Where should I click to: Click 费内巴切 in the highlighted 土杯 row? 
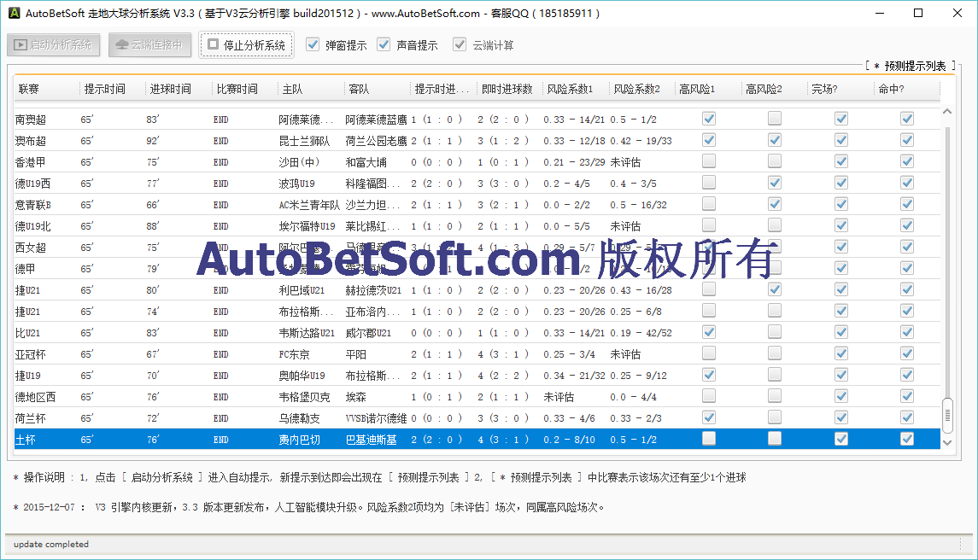[300, 440]
